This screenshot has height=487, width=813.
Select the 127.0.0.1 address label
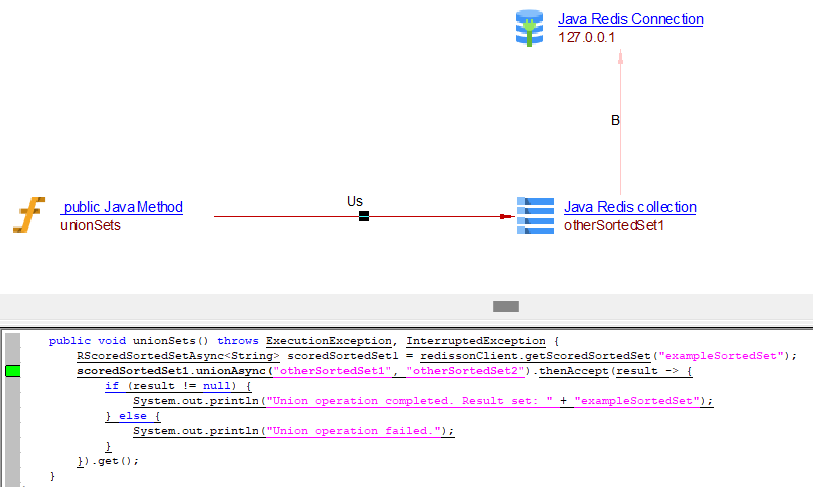[x=586, y=37]
